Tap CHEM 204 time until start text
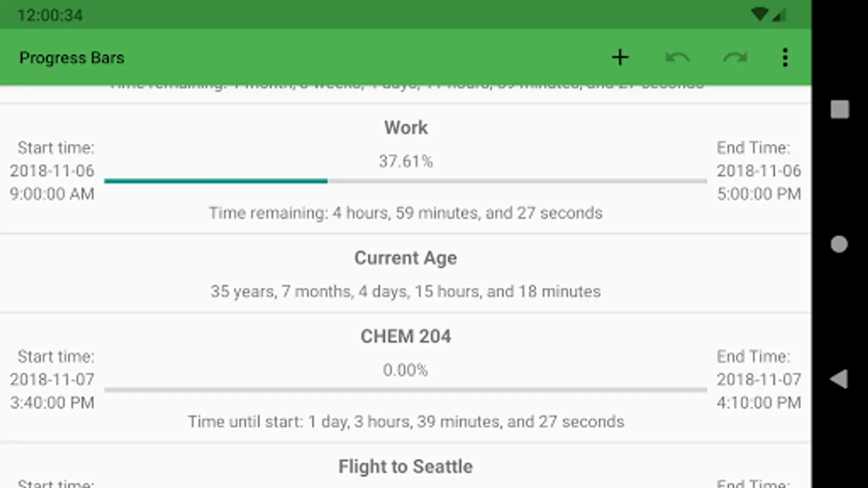868x488 pixels. click(x=406, y=422)
